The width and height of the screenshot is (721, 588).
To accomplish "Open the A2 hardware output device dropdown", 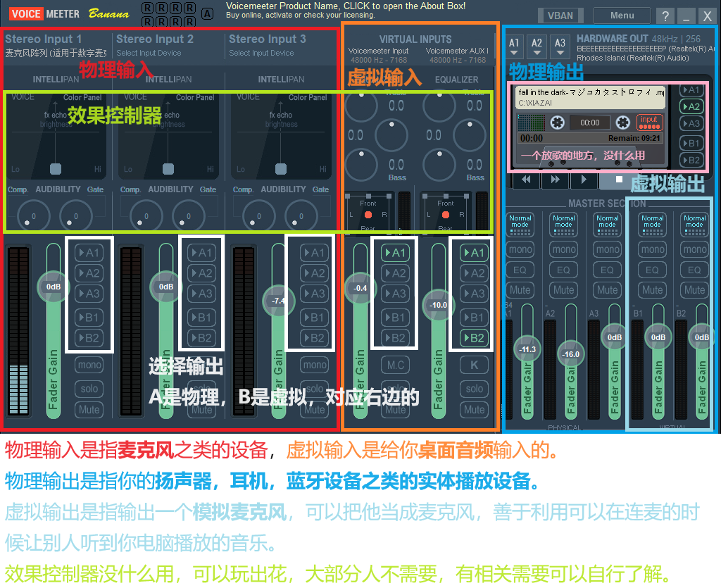I will tap(537, 46).
